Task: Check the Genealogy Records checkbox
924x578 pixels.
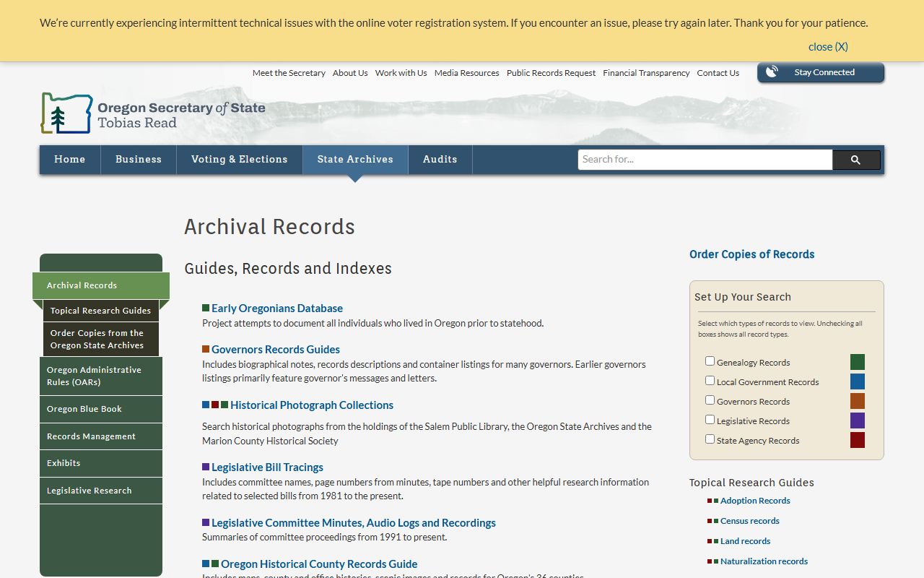Action: 710,361
